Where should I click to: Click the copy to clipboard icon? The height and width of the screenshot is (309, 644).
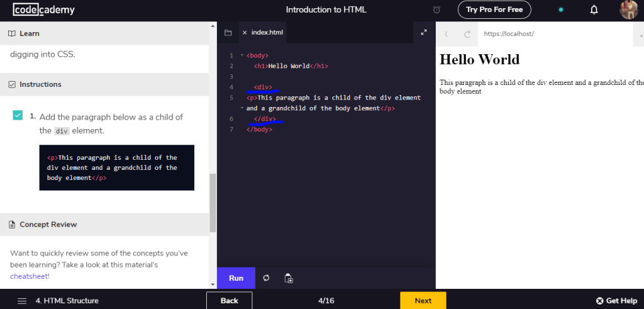pyautogui.click(x=289, y=278)
